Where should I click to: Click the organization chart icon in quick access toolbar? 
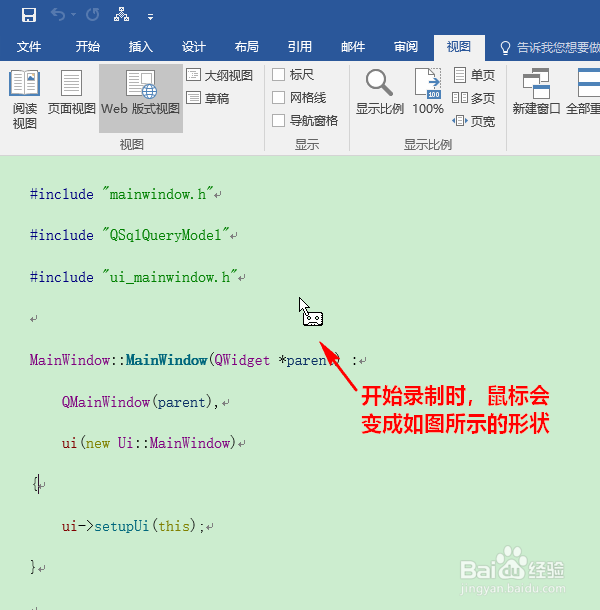[121, 15]
